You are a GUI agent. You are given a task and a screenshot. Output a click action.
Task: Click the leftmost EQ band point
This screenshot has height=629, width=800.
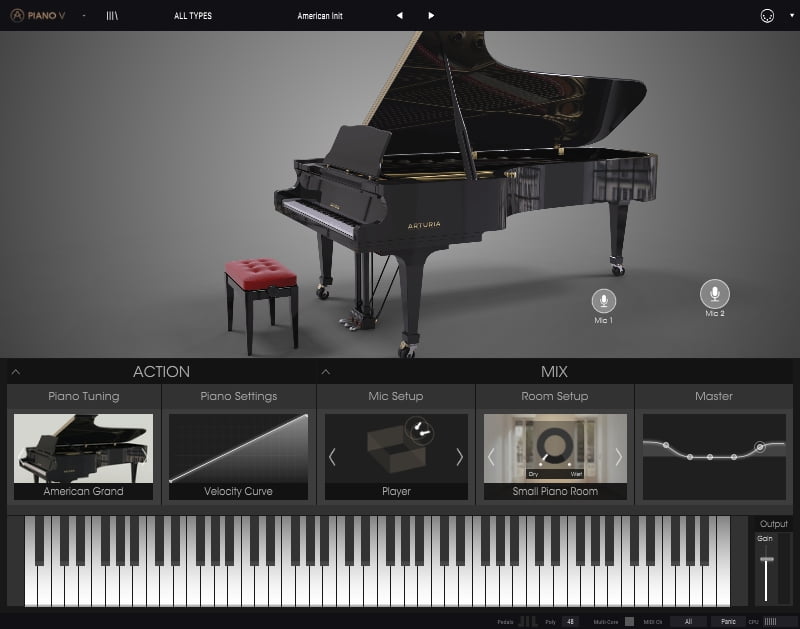[x=666, y=445]
